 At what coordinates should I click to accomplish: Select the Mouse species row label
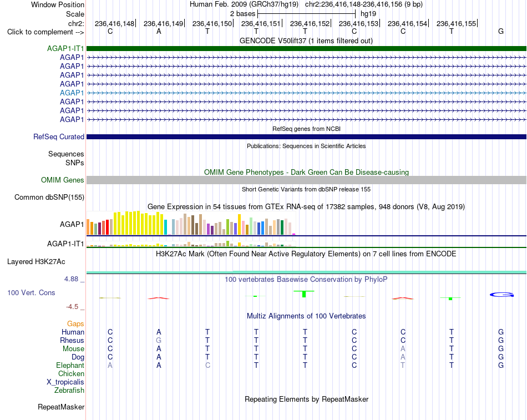point(73,349)
